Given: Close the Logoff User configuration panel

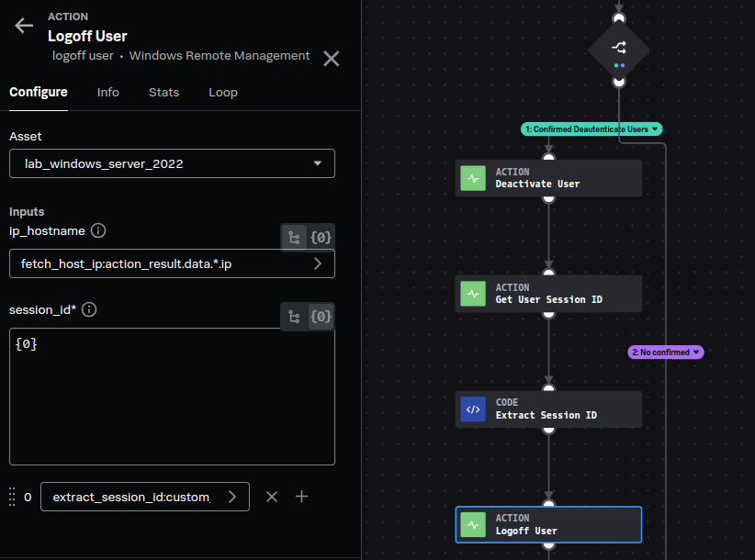Looking at the screenshot, I should pyautogui.click(x=332, y=59).
